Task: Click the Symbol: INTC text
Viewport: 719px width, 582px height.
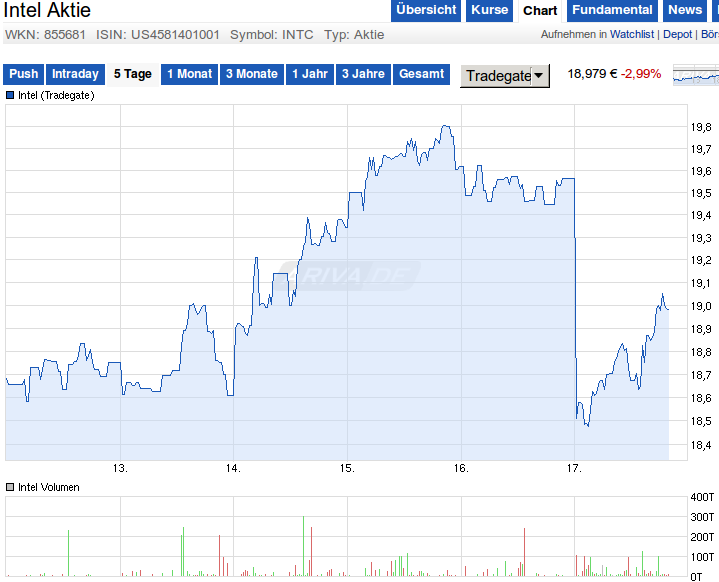Action: click(x=271, y=35)
